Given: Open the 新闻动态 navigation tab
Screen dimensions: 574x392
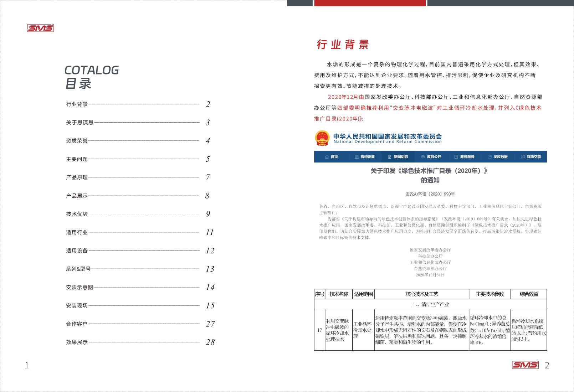Looking at the screenshot, I should click(x=400, y=157).
